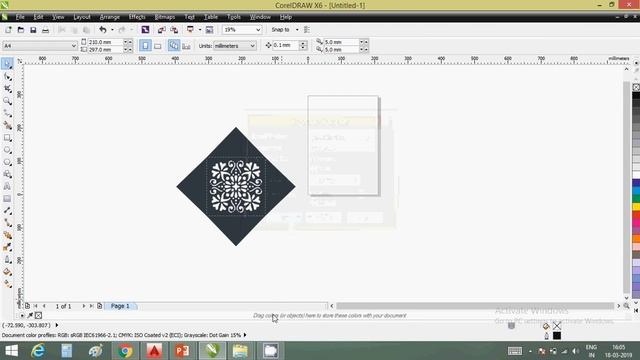The width and height of the screenshot is (640, 360).
Task: Set page orientation to Landscape
Action: 158,46
